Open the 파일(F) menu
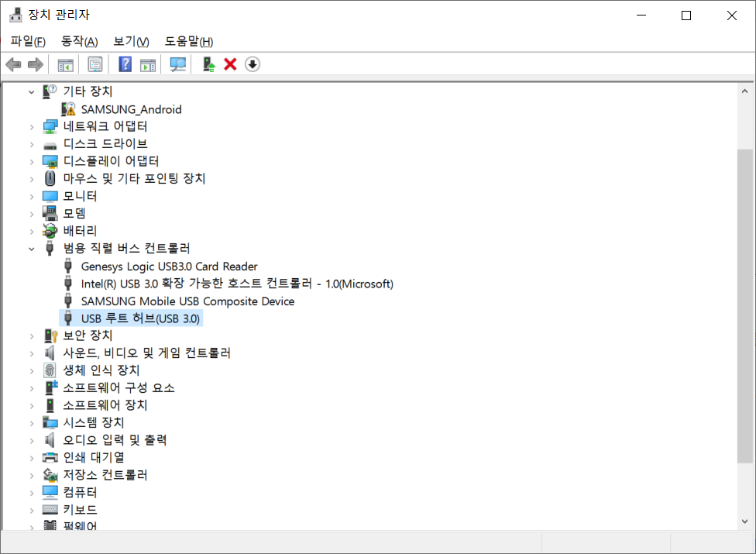 coord(28,42)
